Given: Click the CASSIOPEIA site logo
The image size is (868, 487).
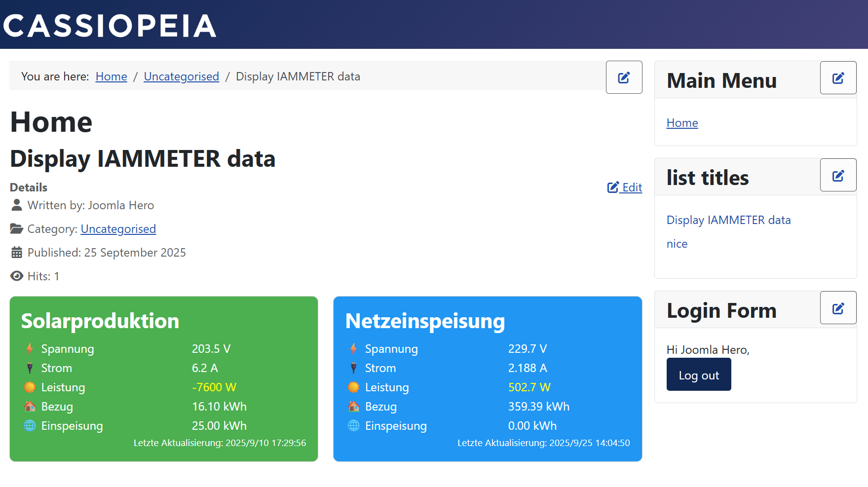Looking at the screenshot, I should 110,25.
